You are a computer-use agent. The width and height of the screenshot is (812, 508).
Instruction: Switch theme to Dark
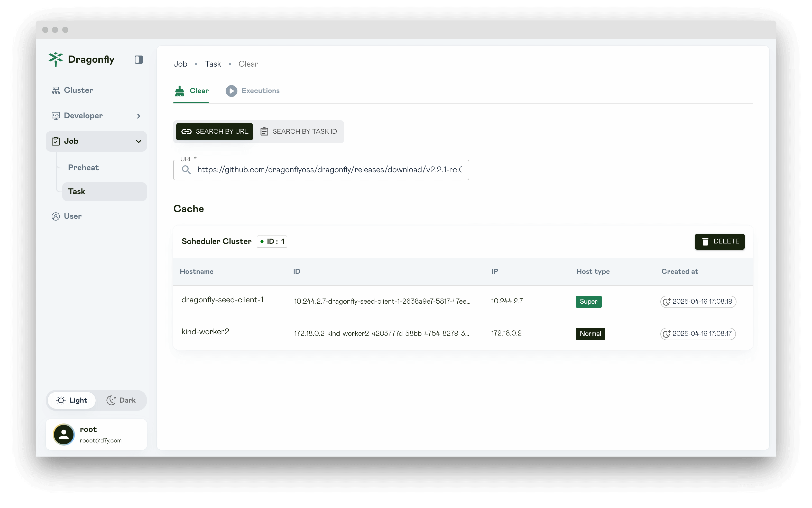(121, 401)
